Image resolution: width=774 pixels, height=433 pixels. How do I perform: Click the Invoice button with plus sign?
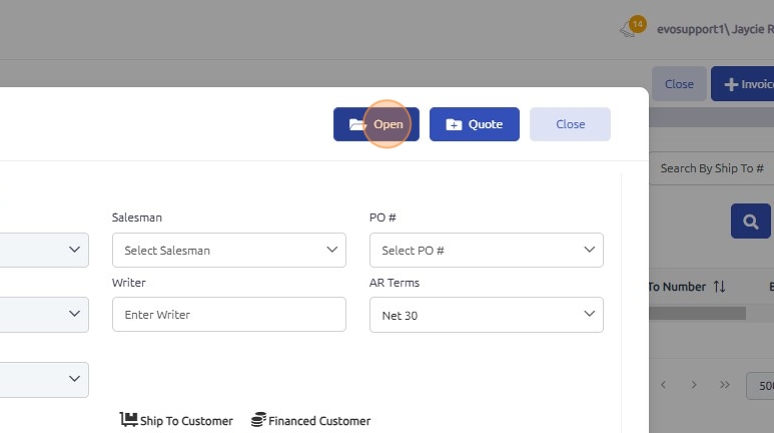click(x=743, y=84)
